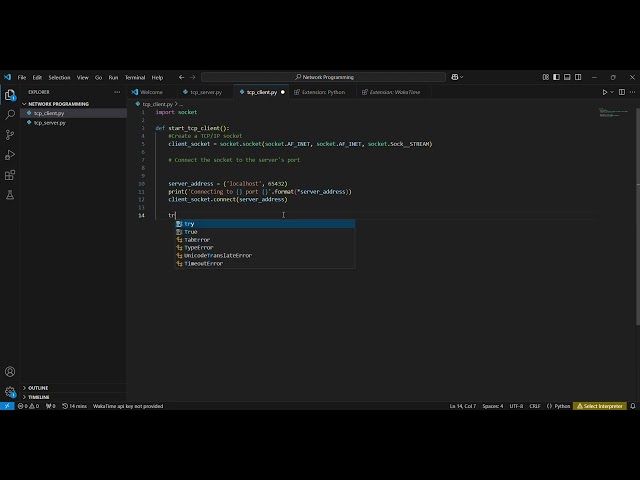Click the Ln 14, Col 7 cursor position
This screenshot has width=640, height=480.
click(x=462, y=406)
